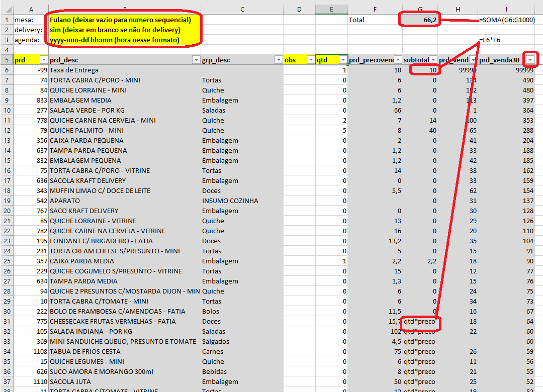Click the 'MUFFIN LIMAO C/ DOCE DE LEITE' cell
Image resolution: width=543 pixels, height=392 pixels.
(x=125, y=191)
